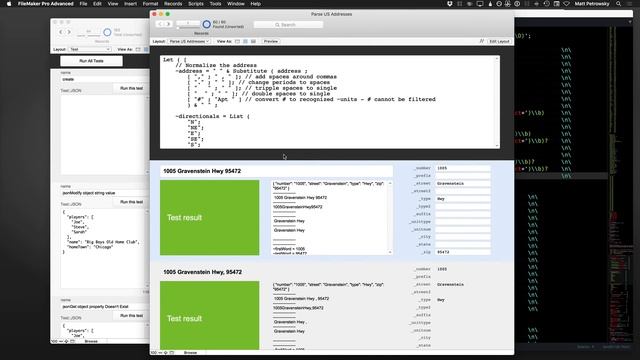Click the first green Test result block

point(209,218)
